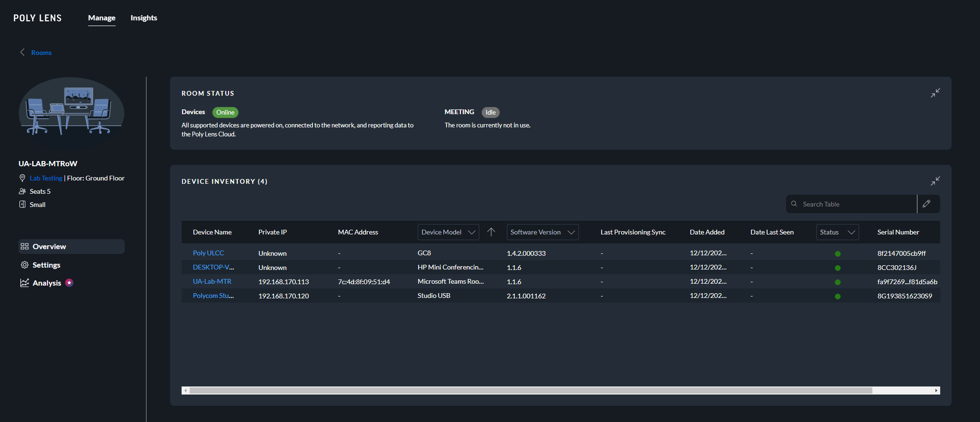Viewport: 980px width, 422px height.
Task: Click the room size icon beside Small
Action: tap(22, 205)
